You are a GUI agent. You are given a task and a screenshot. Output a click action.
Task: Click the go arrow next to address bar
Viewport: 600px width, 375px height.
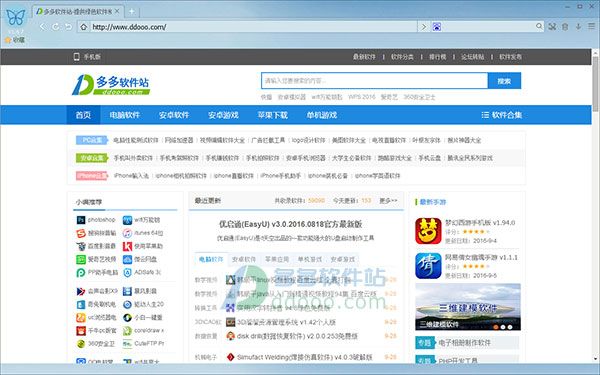(x=424, y=27)
